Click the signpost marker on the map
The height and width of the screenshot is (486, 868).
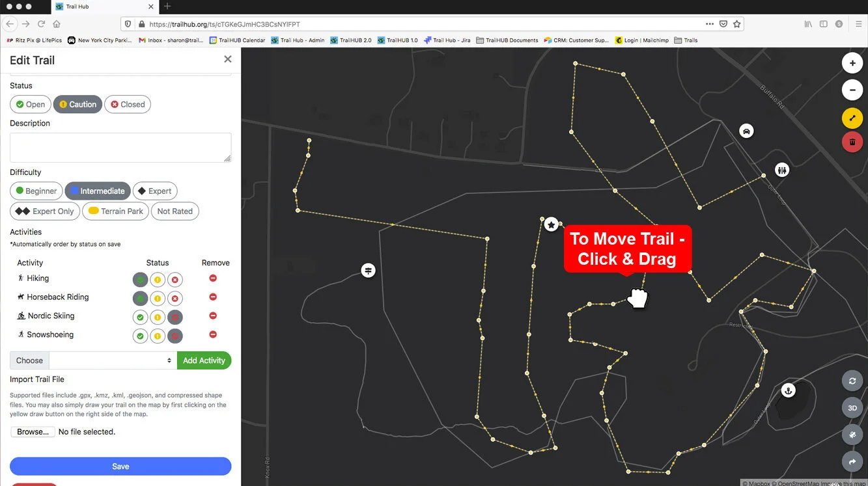[369, 270]
